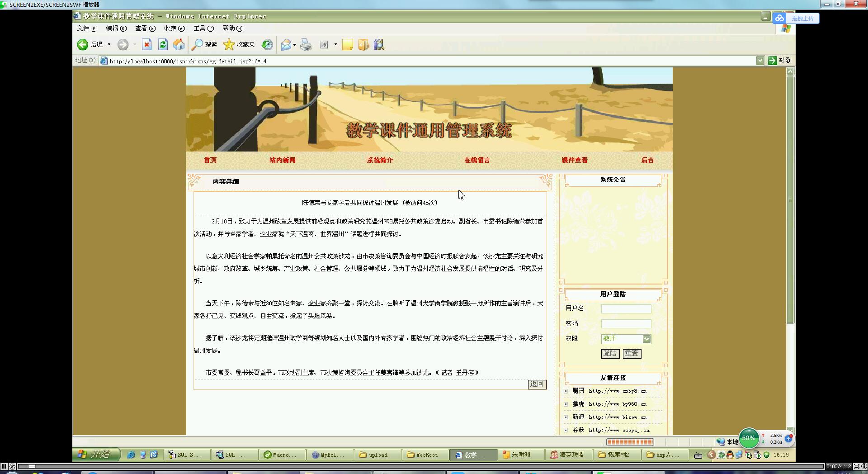The height and width of the screenshot is (474, 868).
Task: Click the 用户名 input field
Action: coord(626,309)
